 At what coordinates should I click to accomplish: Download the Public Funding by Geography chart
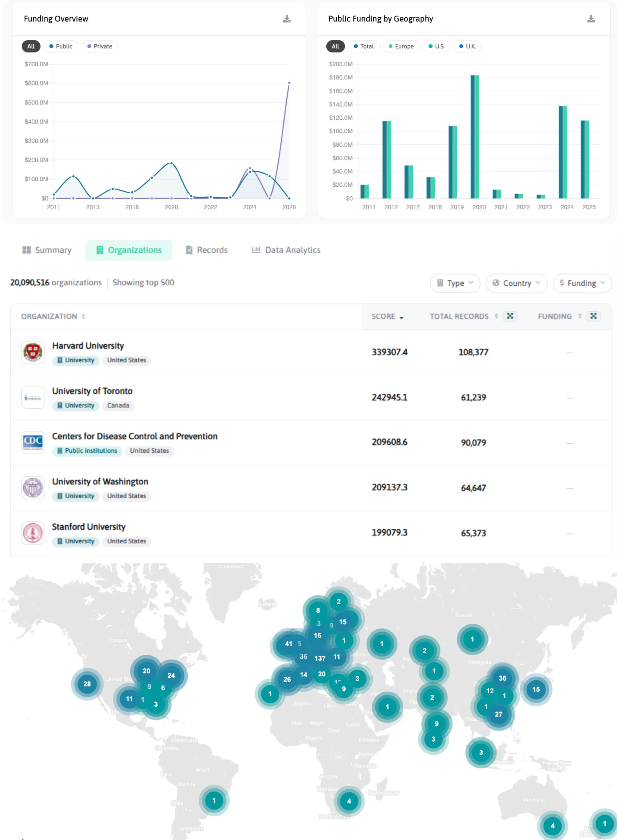[591, 19]
